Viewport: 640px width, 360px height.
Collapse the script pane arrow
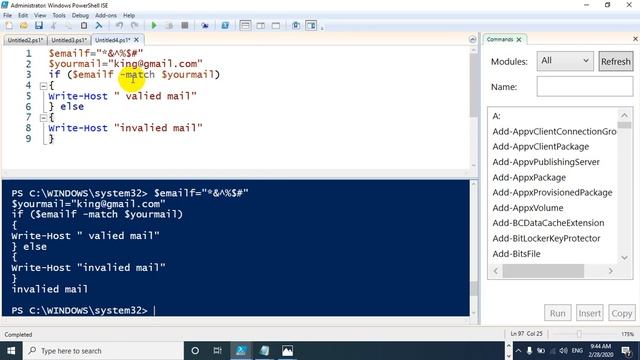472,40
